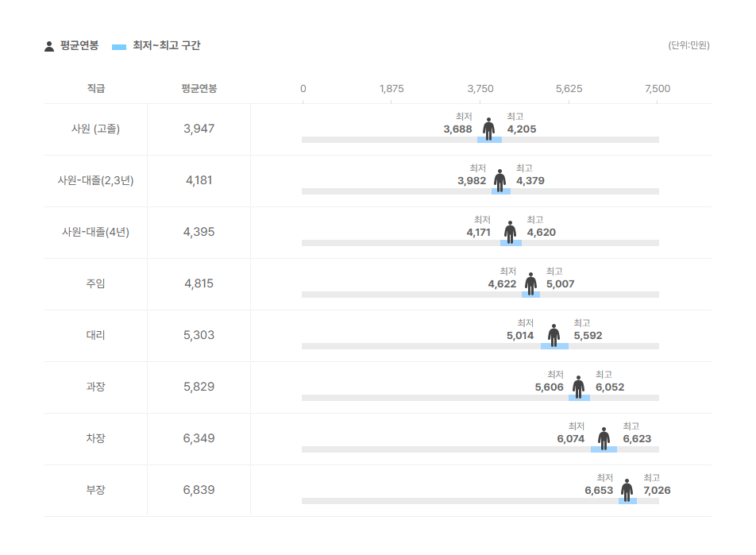Click the 최고 7,026 value label
The height and width of the screenshot is (555, 756).
pyautogui.click(x=657, y=484)
